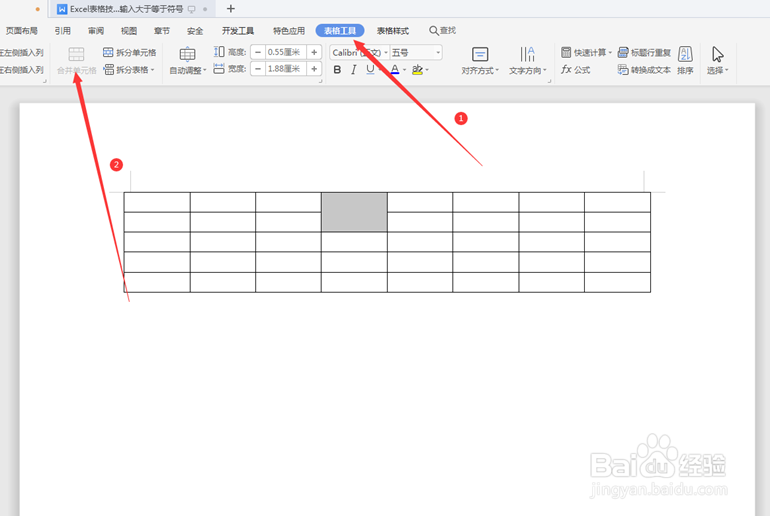
Task: Open a new document tab with plus
Action: [231, 9]
